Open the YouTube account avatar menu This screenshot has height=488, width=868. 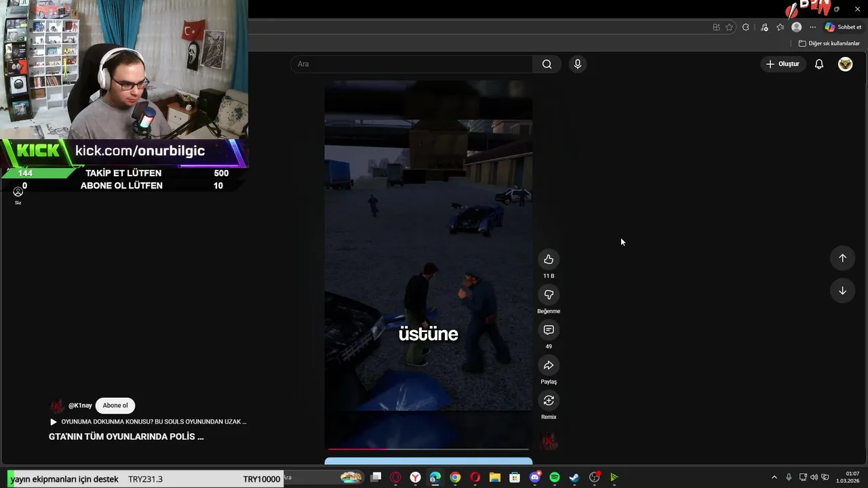[845, 64]
